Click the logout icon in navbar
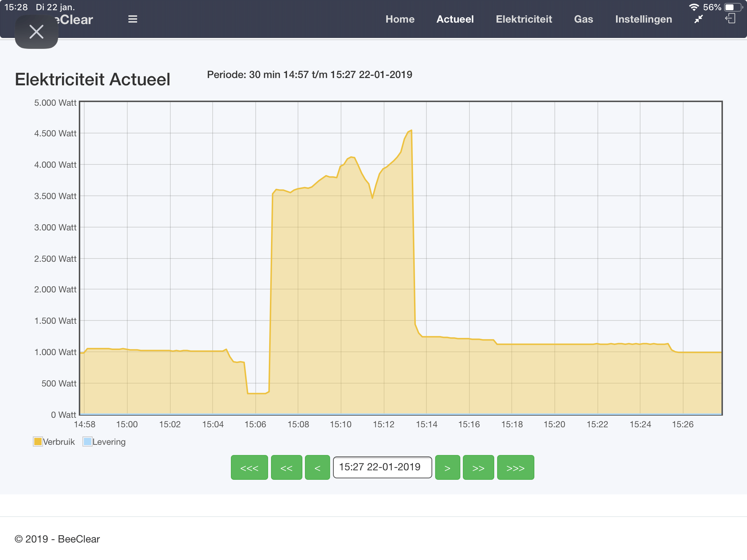Screen dimensions: 747x560 click(730, 19)
